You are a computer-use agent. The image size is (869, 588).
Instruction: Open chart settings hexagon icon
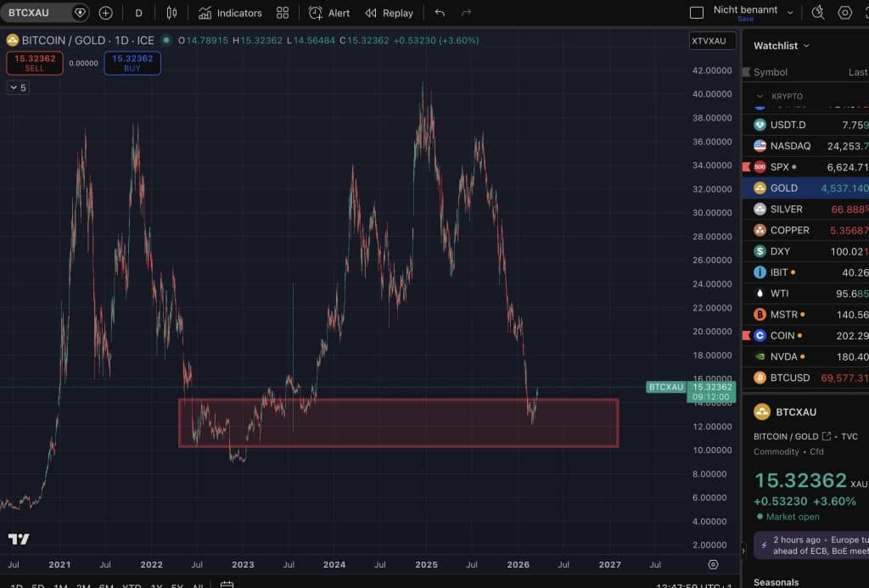[x=844, y=13]
